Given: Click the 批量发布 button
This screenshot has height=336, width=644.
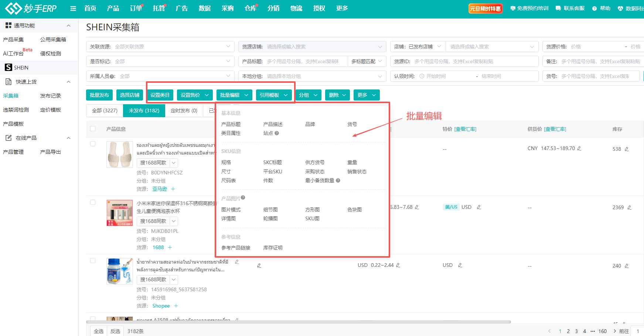Looking at the screenshot, I should [x=99, y=95].
